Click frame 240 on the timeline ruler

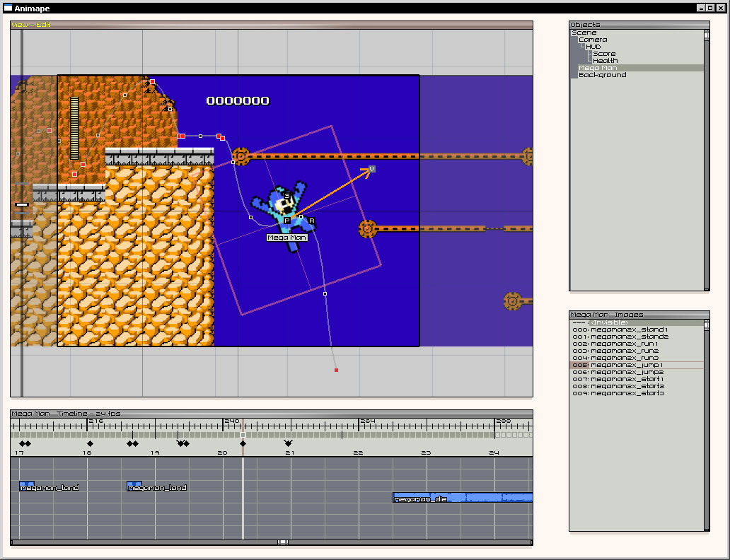tap(232, 421)
